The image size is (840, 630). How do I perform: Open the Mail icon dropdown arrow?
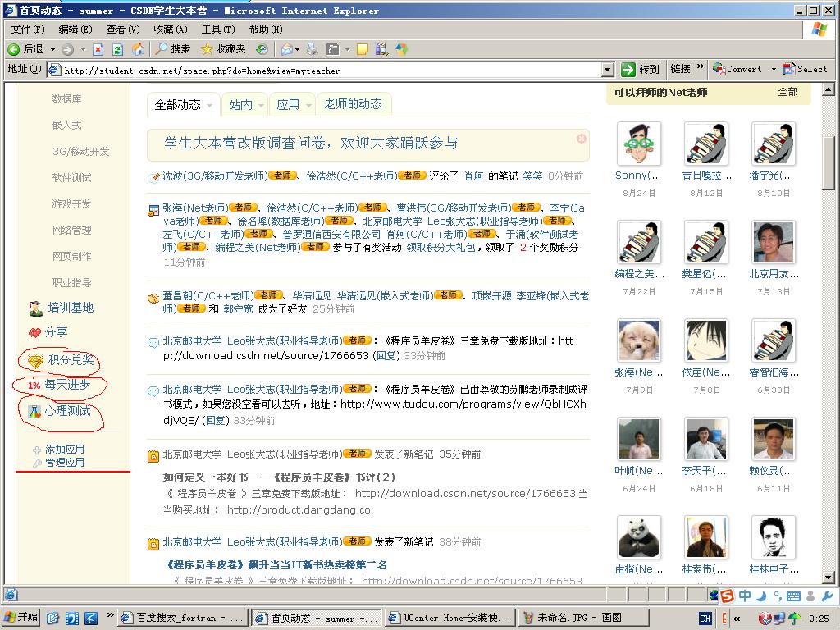[297, 49]
